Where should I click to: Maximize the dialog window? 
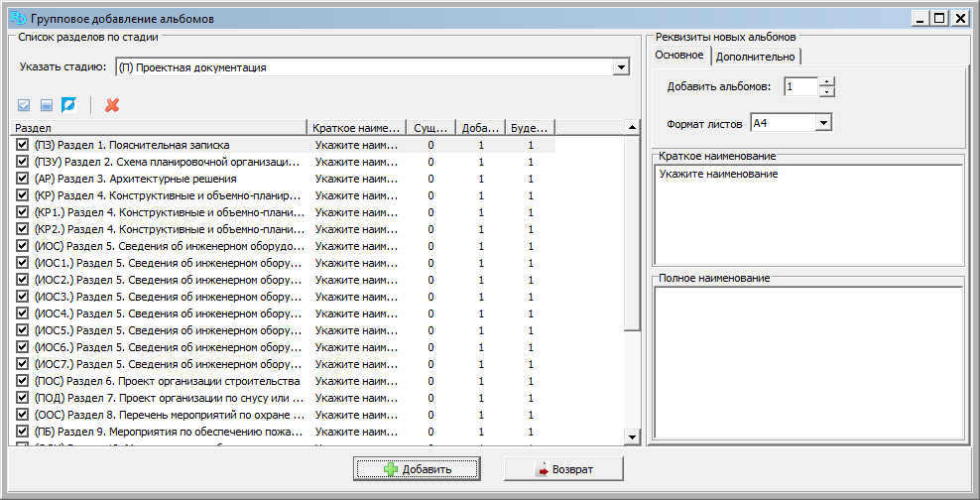pyautogui.click(x=938, y=19)
